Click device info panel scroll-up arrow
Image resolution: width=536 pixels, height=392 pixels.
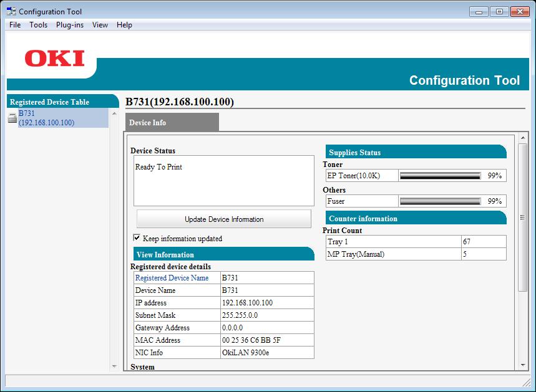tap(523, 138)
